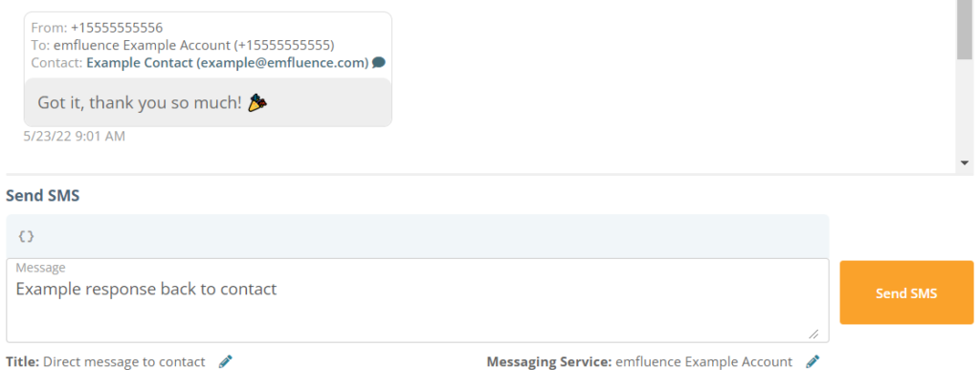980x390 pixels.
Task: Click the 'Direct message to contact' title text
Action: point(123,362)
